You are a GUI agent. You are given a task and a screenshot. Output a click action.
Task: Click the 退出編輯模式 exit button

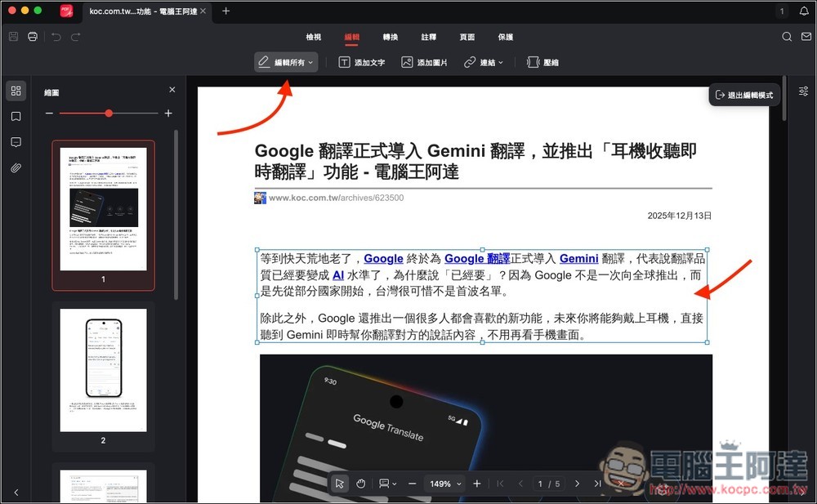click(x=744, y=94)
